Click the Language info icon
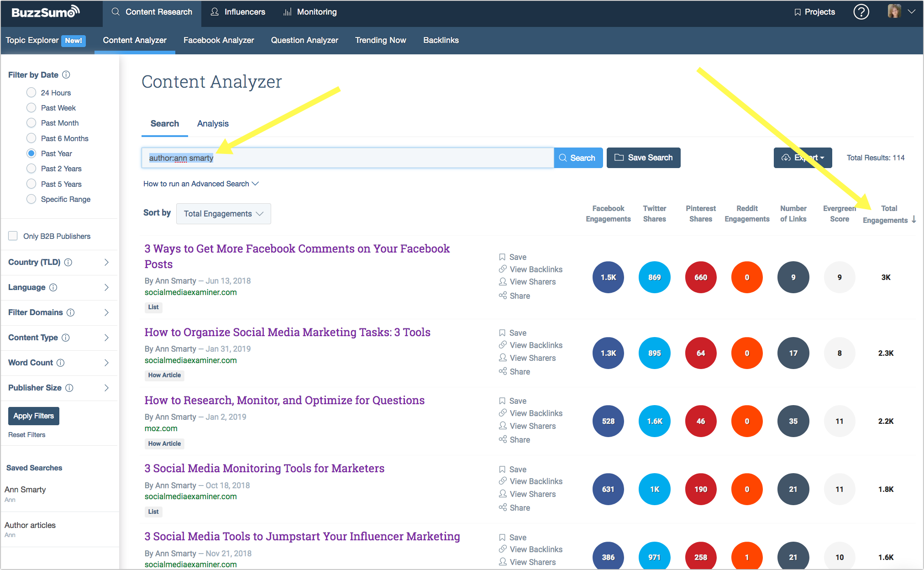The height and width of the screenshot is (570, 924). [x=53, y=287]
